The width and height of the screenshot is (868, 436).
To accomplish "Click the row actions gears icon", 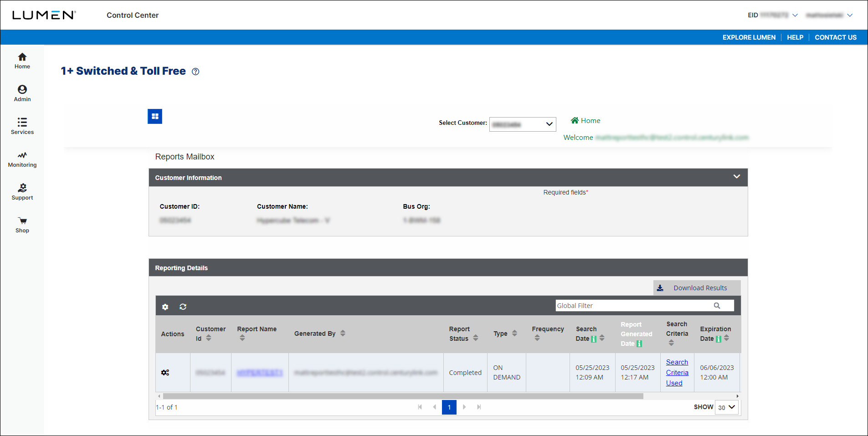I will [165, 373].
